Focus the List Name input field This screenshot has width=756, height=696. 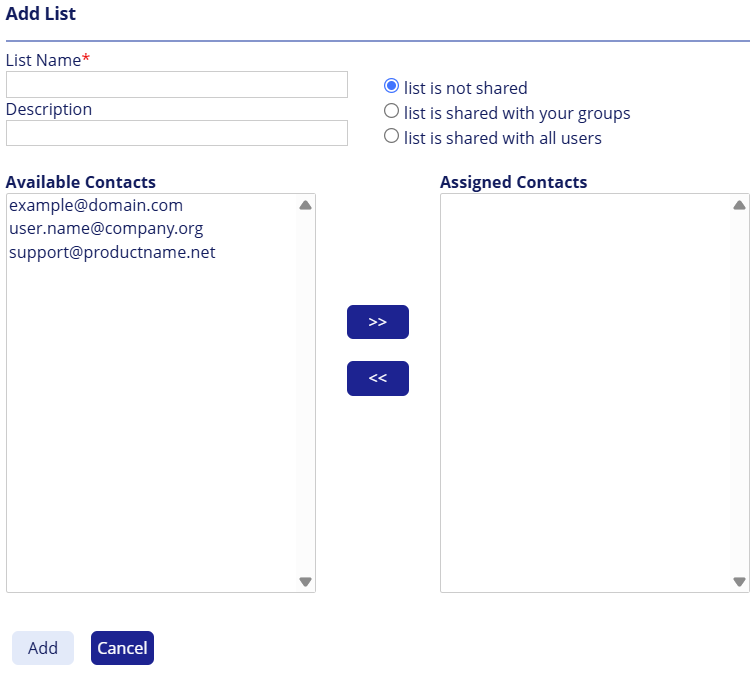[x=177, y=84]
